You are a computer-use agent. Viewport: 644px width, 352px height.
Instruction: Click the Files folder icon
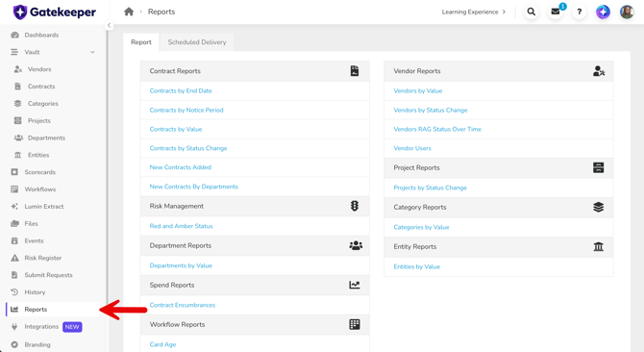tap(14, 223)
